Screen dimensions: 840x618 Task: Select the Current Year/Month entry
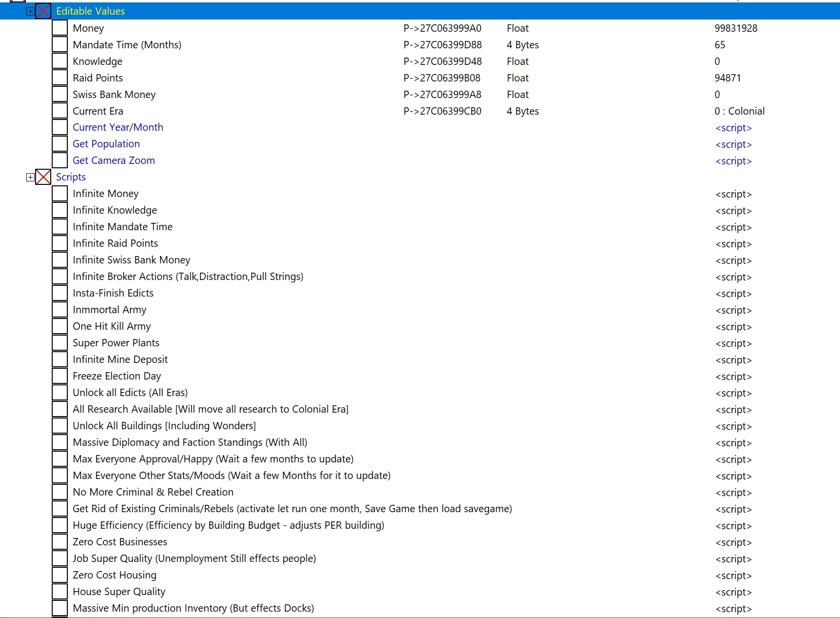pyautogui.click(x=118, y=127)
